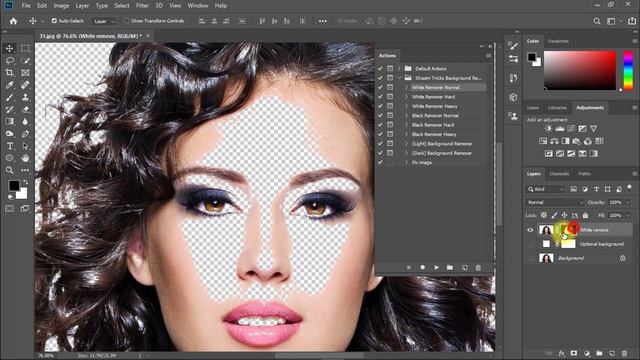The height and width of the screenshot is (360, 640).
Task: Click Create new action icon in Actions panel
Action: 464,267
